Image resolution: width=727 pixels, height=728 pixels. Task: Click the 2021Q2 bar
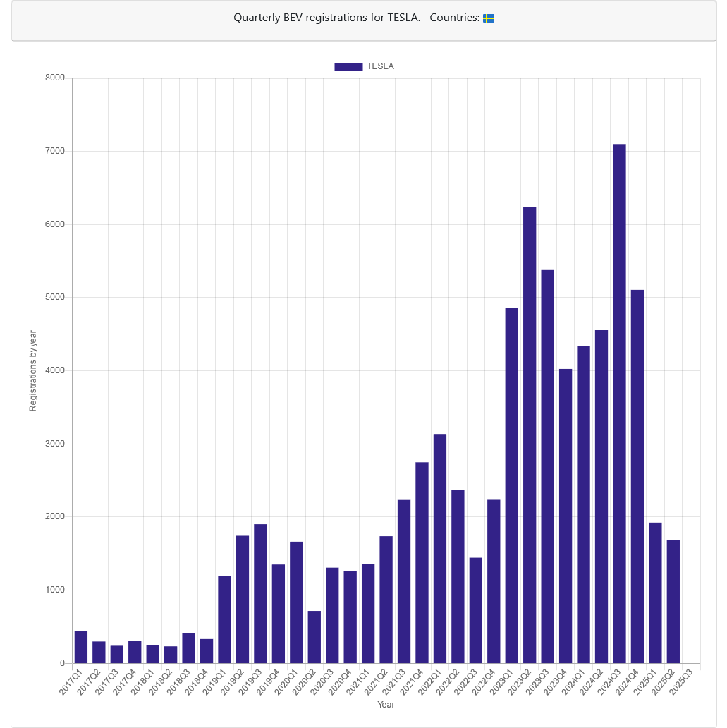(386, 600)
